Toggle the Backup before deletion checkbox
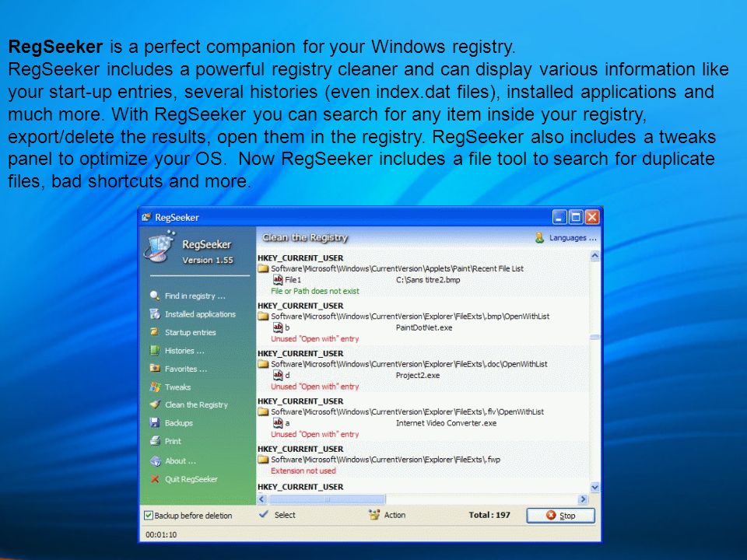The image size is (747, 560). pos(149,515)
